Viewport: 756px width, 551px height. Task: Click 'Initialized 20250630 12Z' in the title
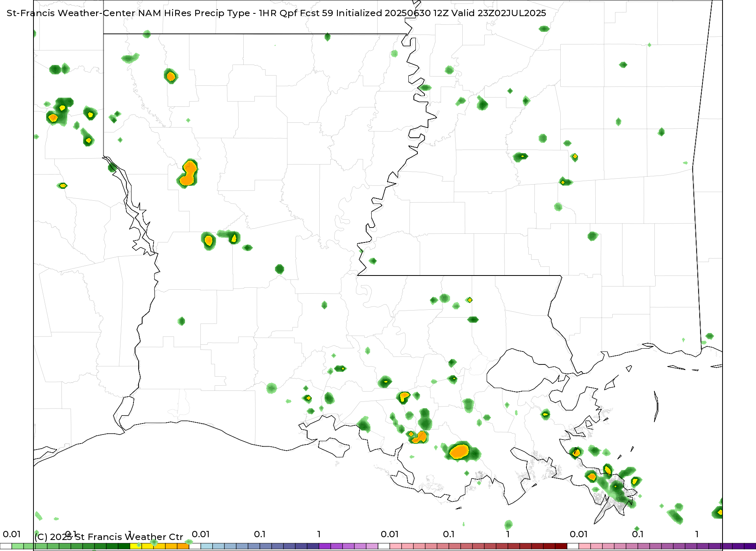tap(392, 13)
